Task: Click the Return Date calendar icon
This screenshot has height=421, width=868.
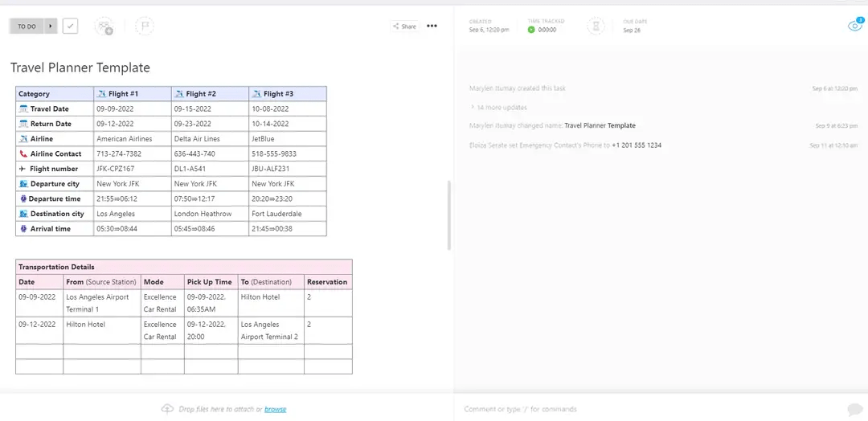Action: tap(23, 124)
